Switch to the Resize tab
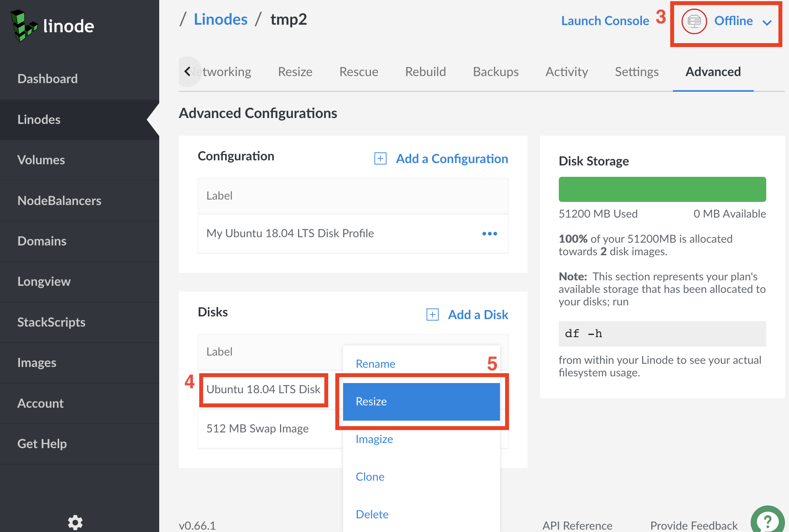The image size is (789, 532). click(295, 72)
